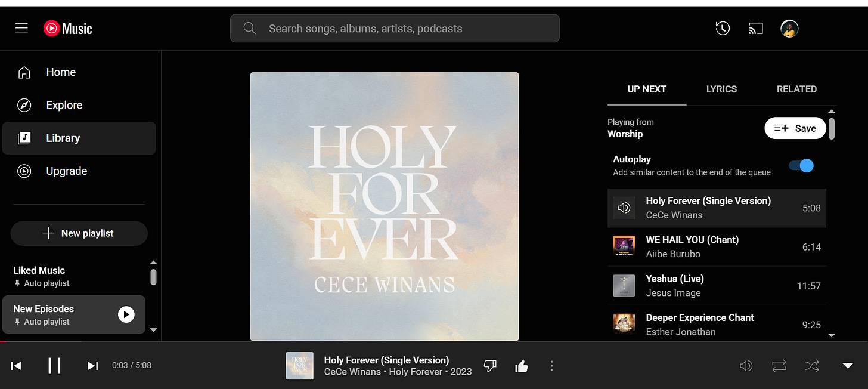Click the Cast to device icon
The image size is (868, 389).
click(x=756, y=28)
